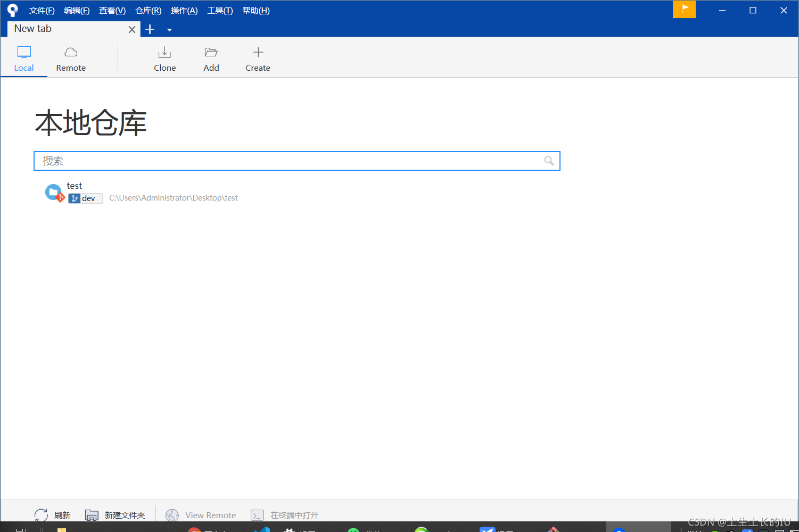Open the 工具(T) menu
Viewport: 799px width, 532px height.
pyautogui.click(x=220, y=11)
